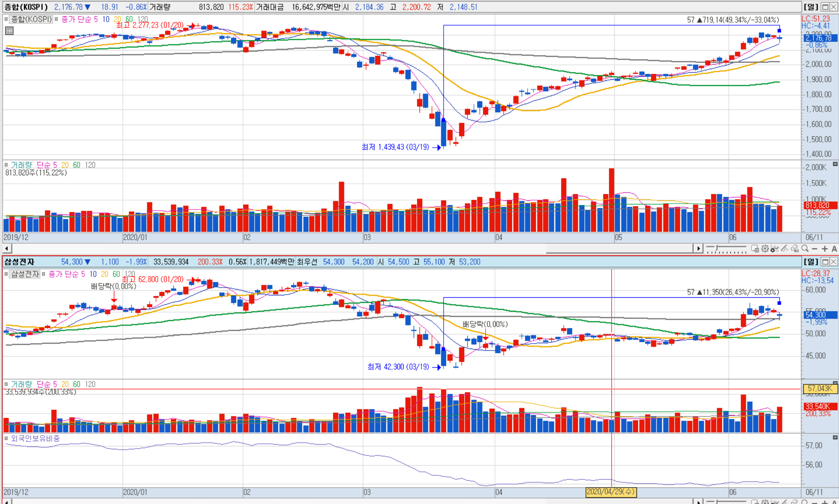839x504 pixels.
Task: Click eraser delete-all icon in upper toolbar
Action: pos(795,249)
